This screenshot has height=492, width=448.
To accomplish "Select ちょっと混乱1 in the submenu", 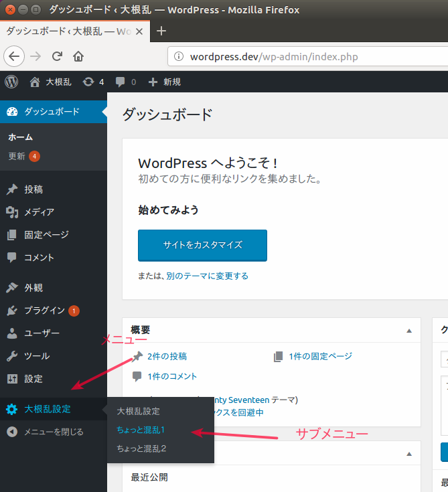I will point(141,430).
